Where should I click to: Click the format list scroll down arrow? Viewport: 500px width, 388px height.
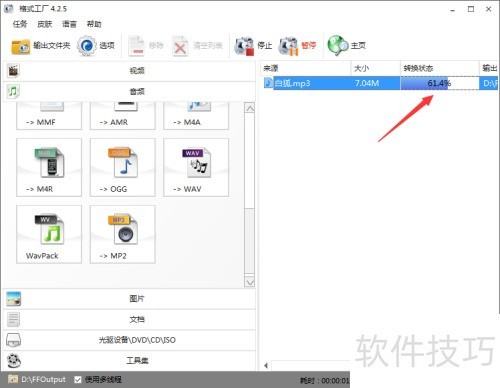pos(250,282)
